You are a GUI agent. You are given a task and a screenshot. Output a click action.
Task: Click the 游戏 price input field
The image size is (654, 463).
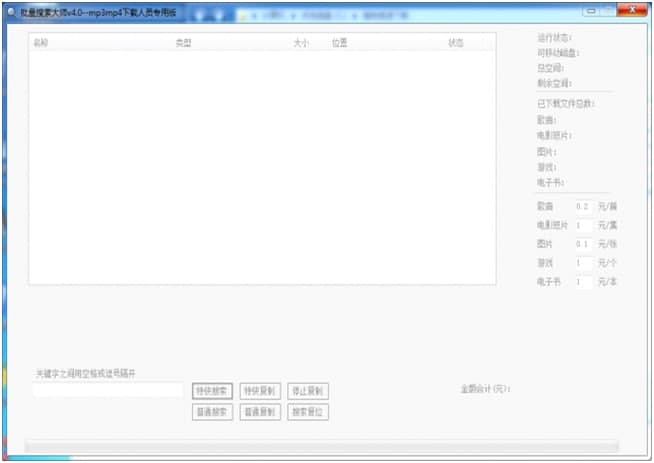click(x=584, y=263)
